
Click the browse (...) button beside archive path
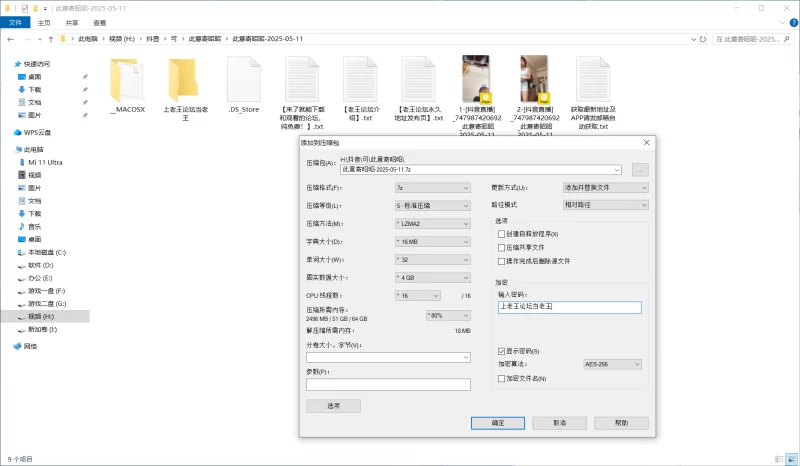640,170
